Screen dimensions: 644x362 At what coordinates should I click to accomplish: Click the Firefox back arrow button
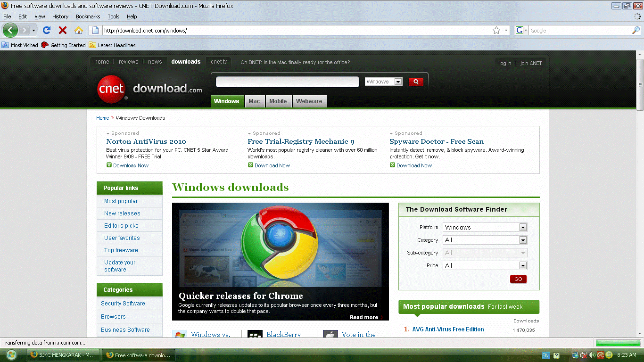tap(10, 30)
